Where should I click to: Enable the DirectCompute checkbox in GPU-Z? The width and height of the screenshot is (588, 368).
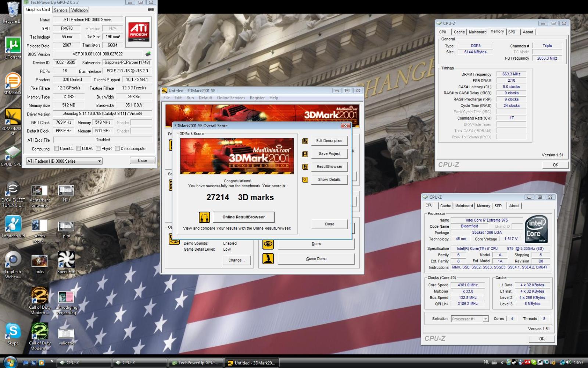click(x=117, y=149)
